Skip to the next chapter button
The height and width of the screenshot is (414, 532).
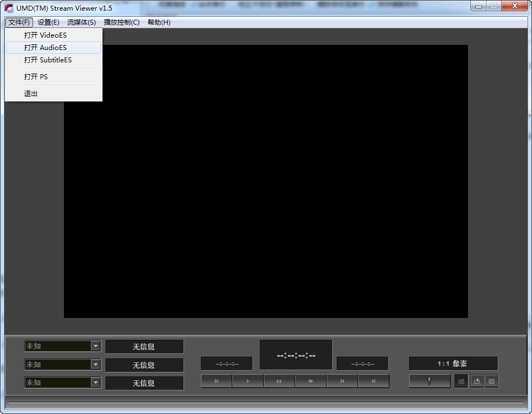[x=374, y=381]
